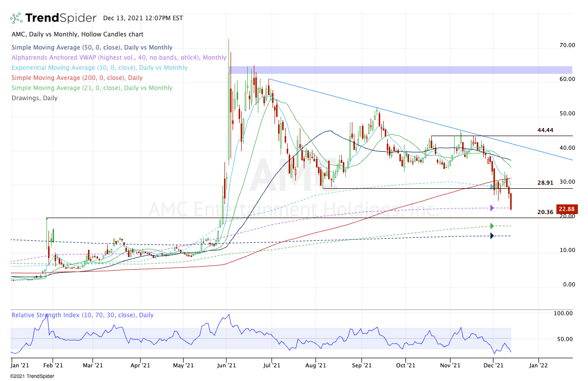Image resolution: width=588 pixels, height=381 pixels.
Task: Toggle Simple Moving Average (21) legend entry
Action: pyautogui.click(x=92, y=88)
